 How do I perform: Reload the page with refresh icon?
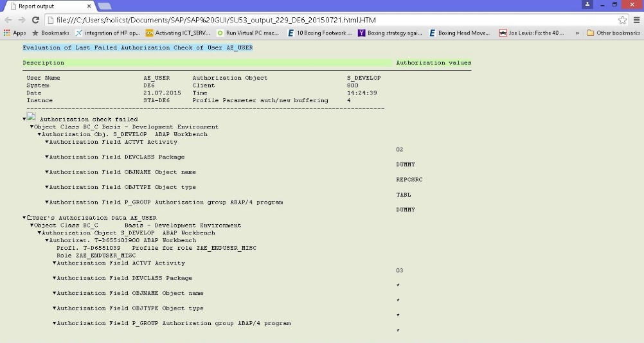point(36,20)
